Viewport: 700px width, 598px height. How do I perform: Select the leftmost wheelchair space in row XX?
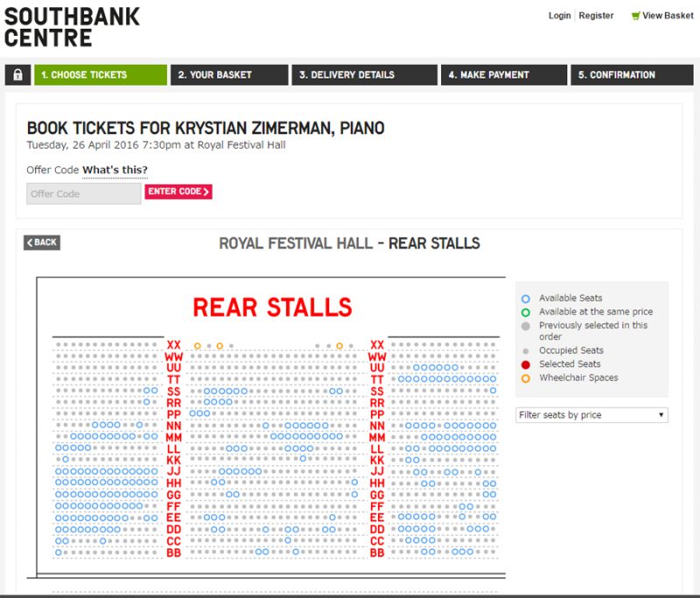tap(198, 345)
